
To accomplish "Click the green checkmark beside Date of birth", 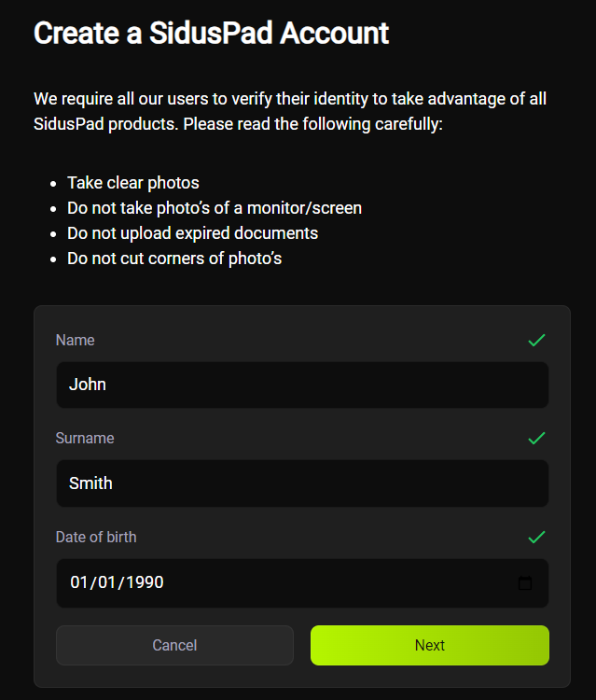I will (536, 537).
